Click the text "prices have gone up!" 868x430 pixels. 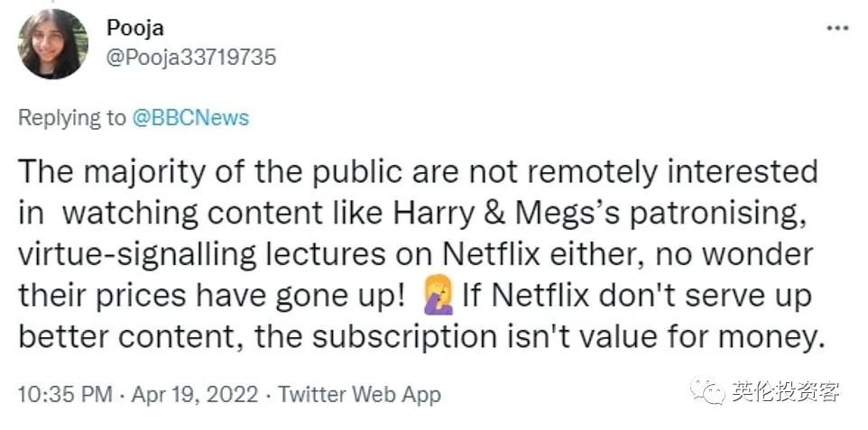pos(271,296)
